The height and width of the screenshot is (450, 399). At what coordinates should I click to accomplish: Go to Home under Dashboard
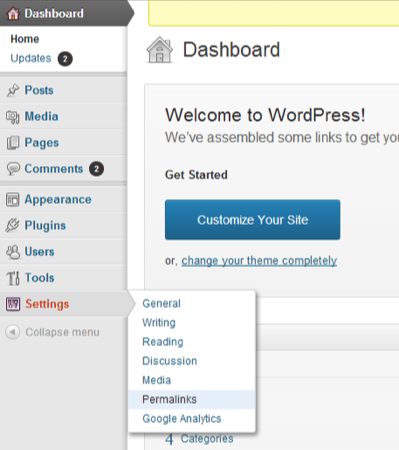click(x=25, y=39)
